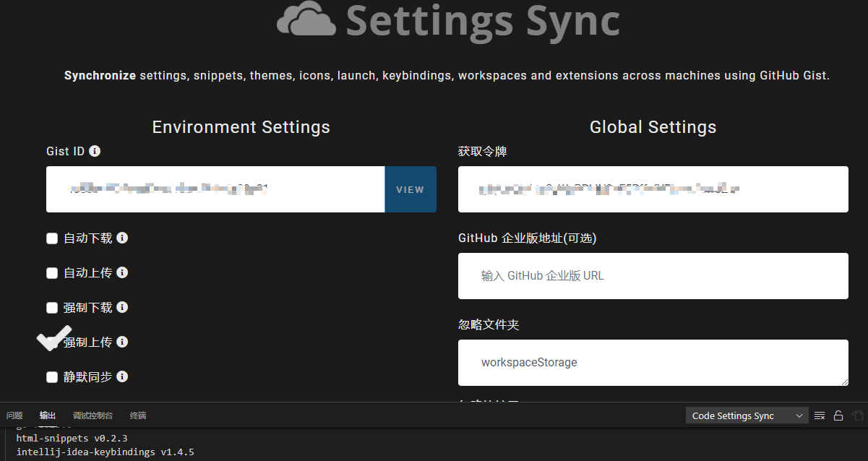Click info icon beside 强制上传
Image resolution: width=868 pixels, height=461 pixels.
(x=122, y=342)
